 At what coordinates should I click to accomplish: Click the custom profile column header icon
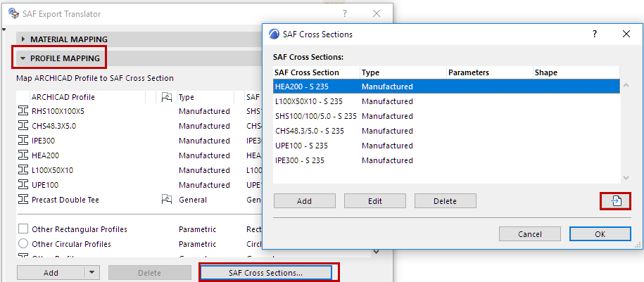click(166, 97)
